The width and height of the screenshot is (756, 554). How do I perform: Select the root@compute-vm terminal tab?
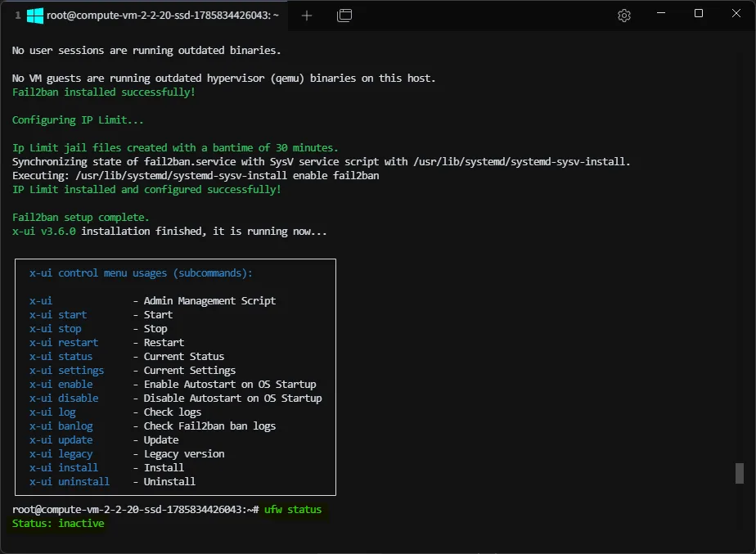(x=145, y=16)
